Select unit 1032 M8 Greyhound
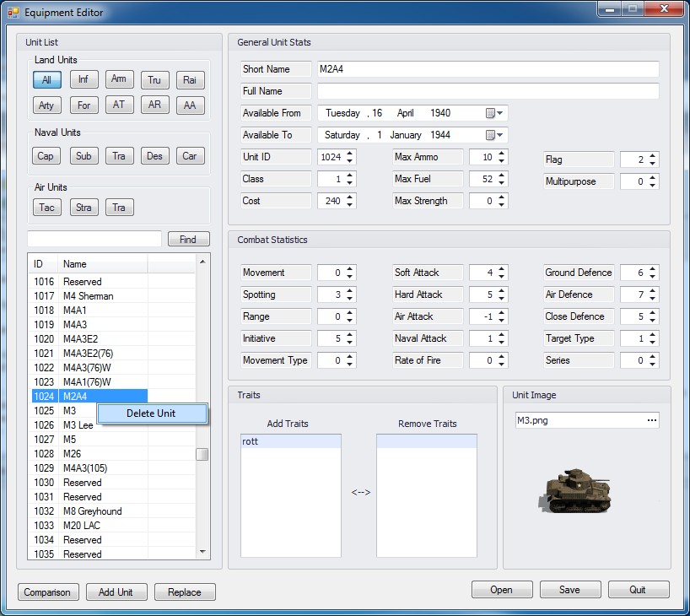Viewport: 690px width, 616px height. pyautogui.click(x=89, y=511)
